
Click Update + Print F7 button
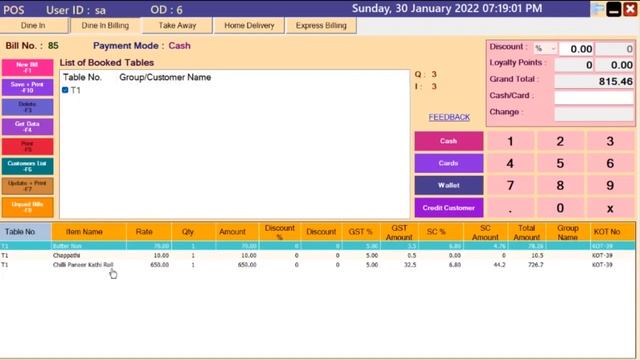[27, 186]
